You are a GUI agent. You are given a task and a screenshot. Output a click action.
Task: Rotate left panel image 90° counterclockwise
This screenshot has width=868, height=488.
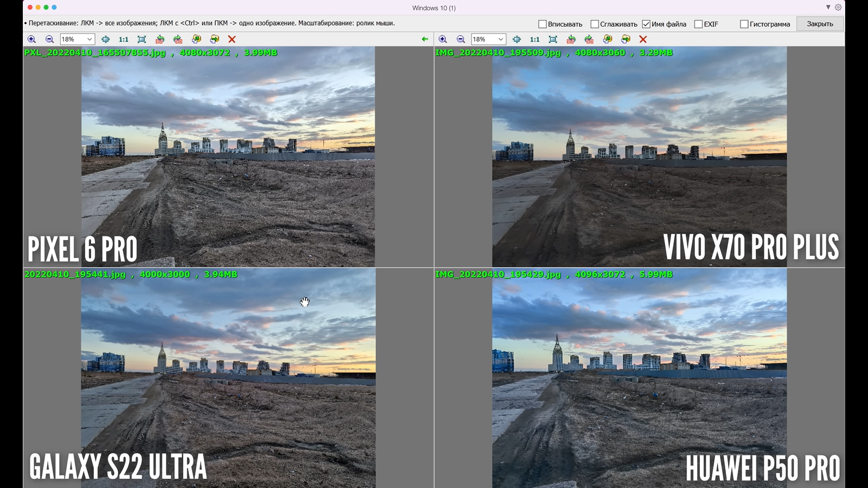(x=159, y=39)
